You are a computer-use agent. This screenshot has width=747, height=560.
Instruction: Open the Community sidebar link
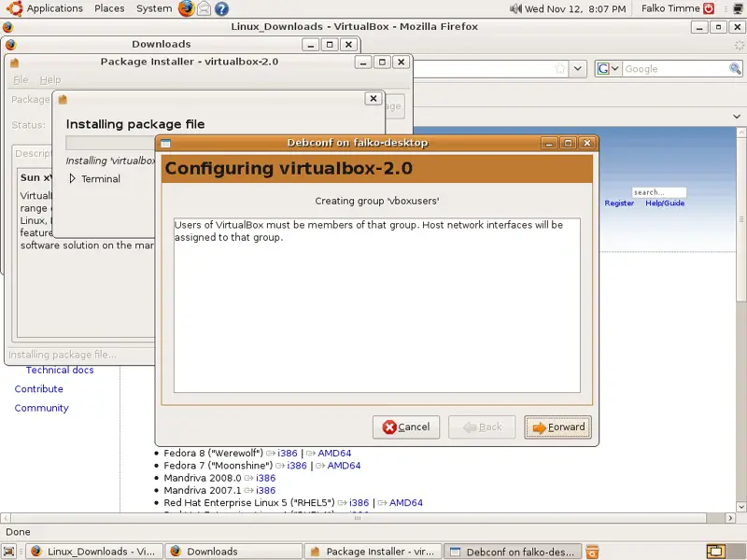coord(41,408)
